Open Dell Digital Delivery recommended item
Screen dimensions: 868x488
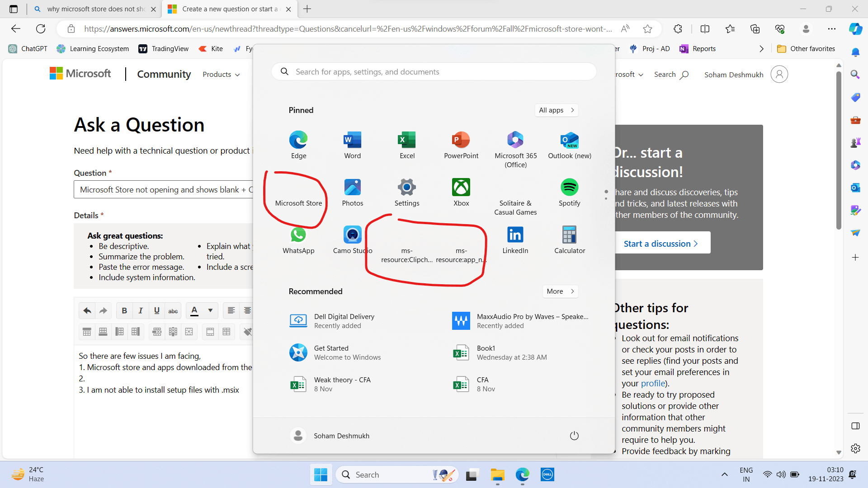[344, 321]
